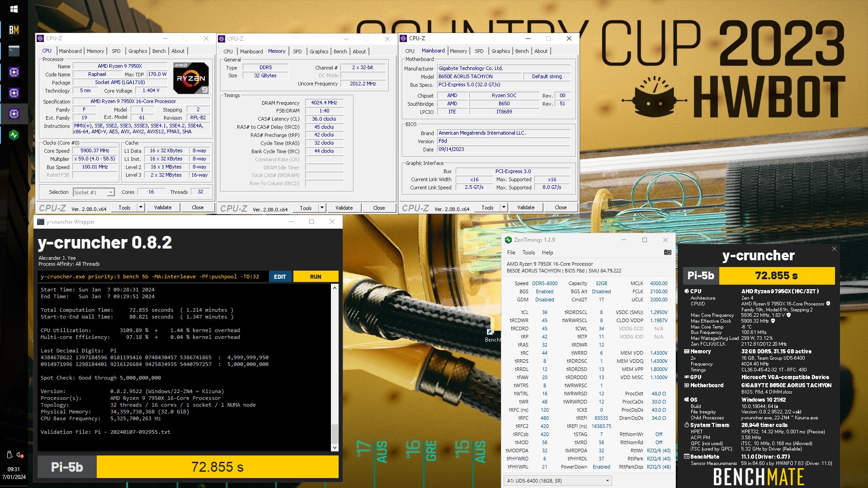
Task: Click the RUN button in y-cruncher Wrapper
Action: [x=316, y=277]
